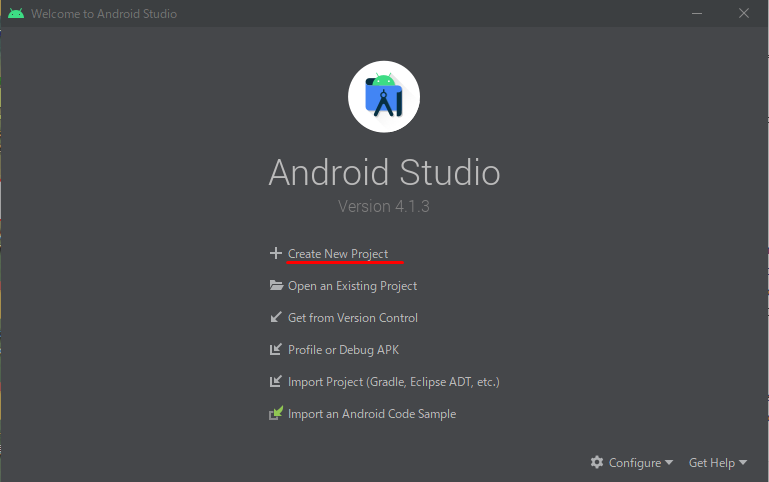Click the arrow icon for Get from Version Control
Screen dimensions: 769x482
[x=276, y=317]
